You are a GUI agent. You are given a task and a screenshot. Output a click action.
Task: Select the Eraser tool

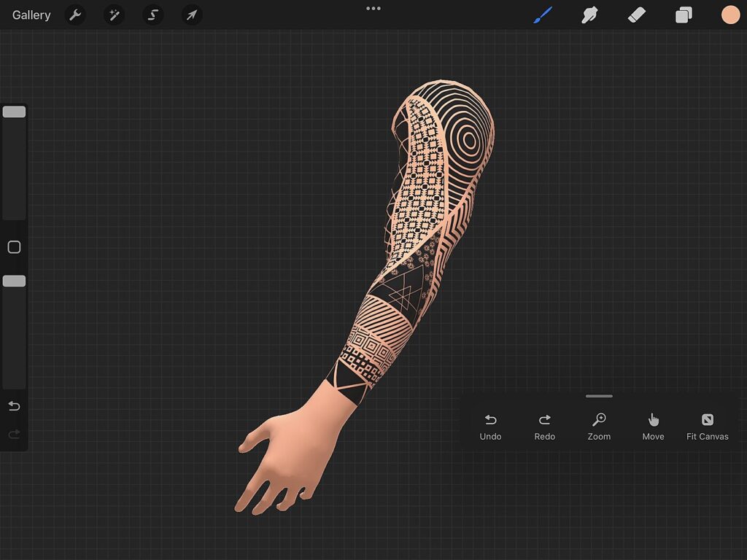pyautogui.click(x=637, y=15)
